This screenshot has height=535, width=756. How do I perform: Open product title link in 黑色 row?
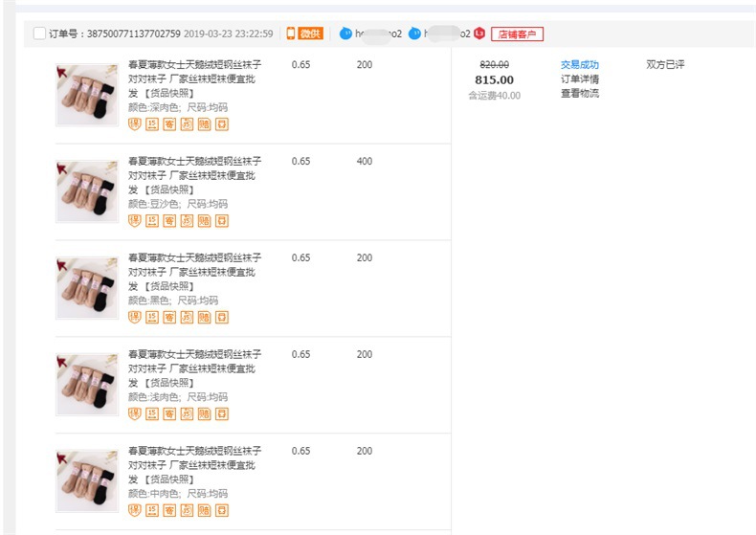pyautogui.click(x=195, y=272)
